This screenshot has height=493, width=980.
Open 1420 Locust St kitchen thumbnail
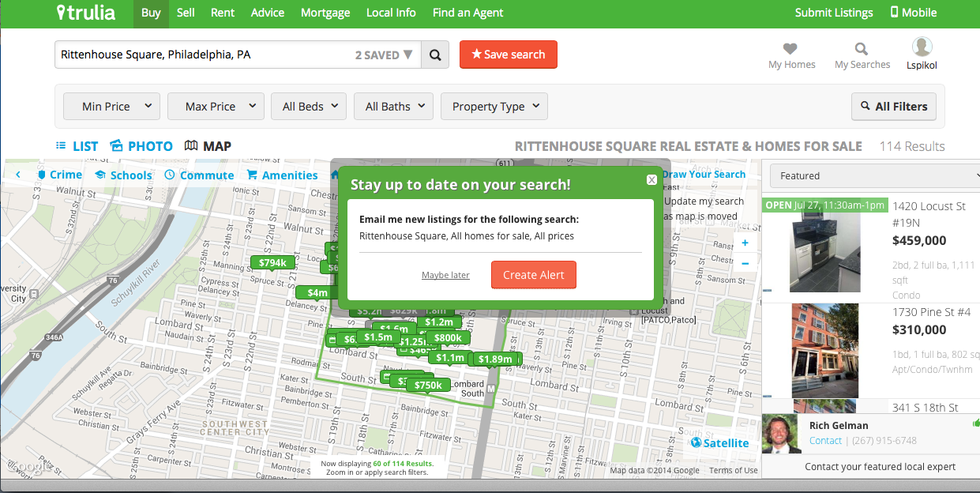point(824,252)
